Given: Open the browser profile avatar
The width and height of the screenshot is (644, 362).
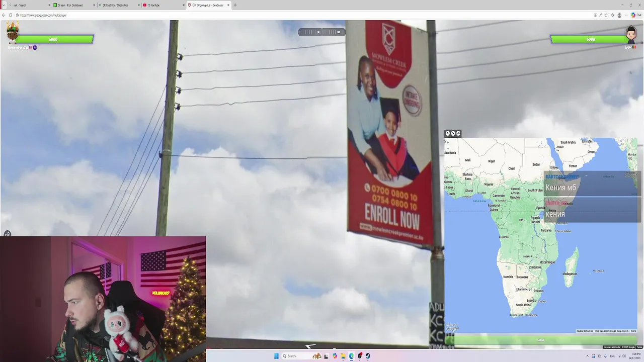Looking at the screenshot, I should click(x=619, y=15).
